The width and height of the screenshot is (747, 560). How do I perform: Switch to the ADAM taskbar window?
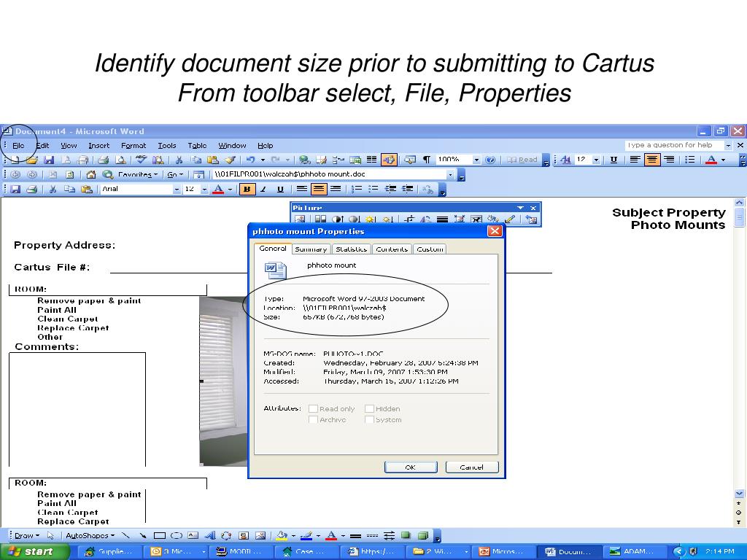[x=635, y=551]
